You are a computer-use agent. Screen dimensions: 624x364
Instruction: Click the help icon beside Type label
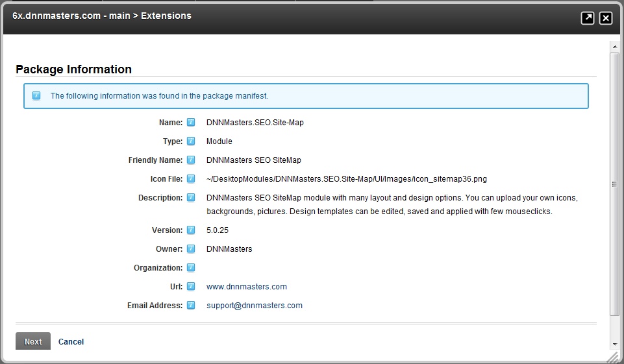tap(191, 141)
